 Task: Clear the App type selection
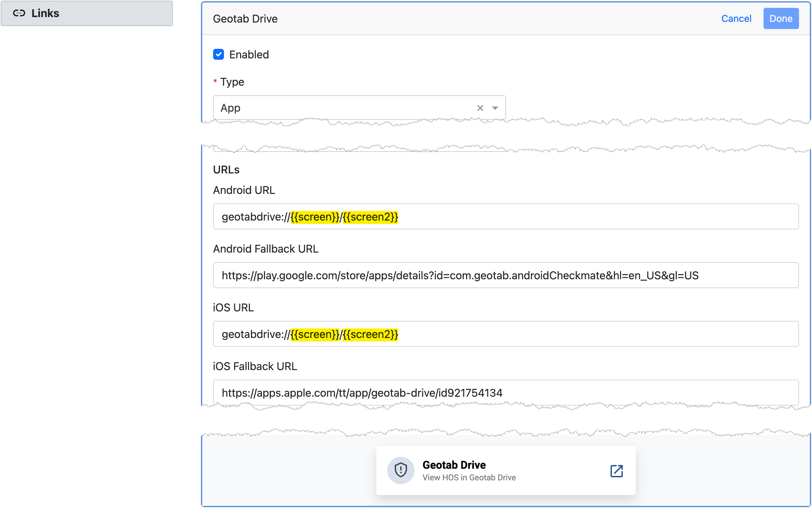480,108
